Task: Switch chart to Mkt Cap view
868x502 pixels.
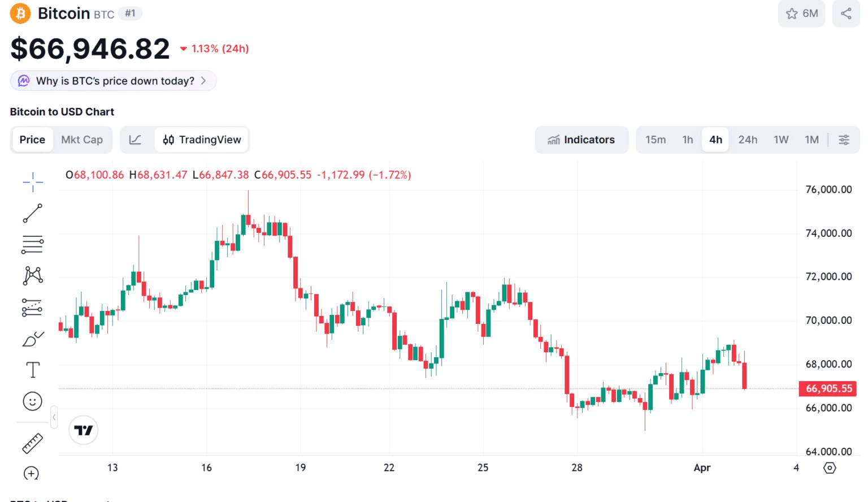Action: tap(82, 140)
